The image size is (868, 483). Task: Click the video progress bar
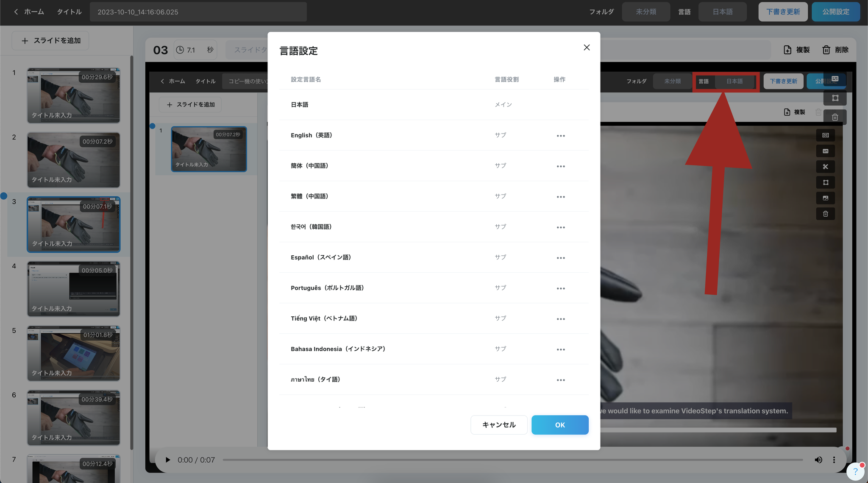click(512, 460)
